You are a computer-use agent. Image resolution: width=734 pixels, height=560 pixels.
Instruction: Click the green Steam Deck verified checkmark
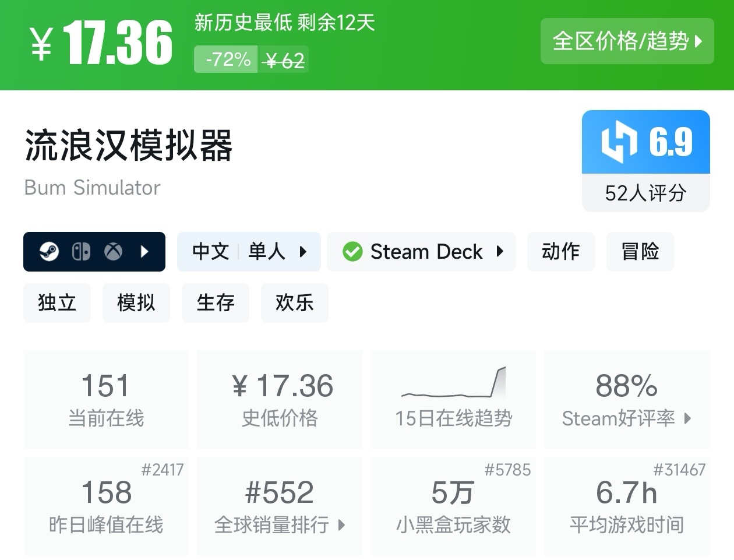click(x=352, y=252)
